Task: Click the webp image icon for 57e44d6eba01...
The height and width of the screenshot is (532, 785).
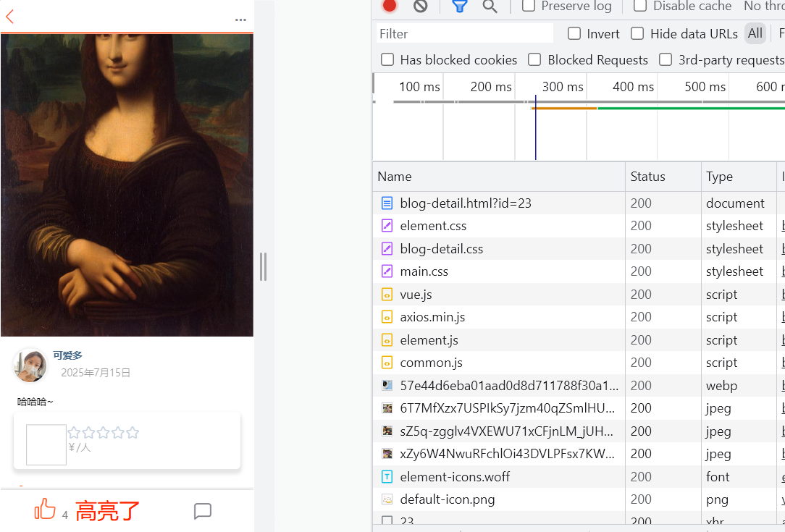Action: tap(387, 385)
